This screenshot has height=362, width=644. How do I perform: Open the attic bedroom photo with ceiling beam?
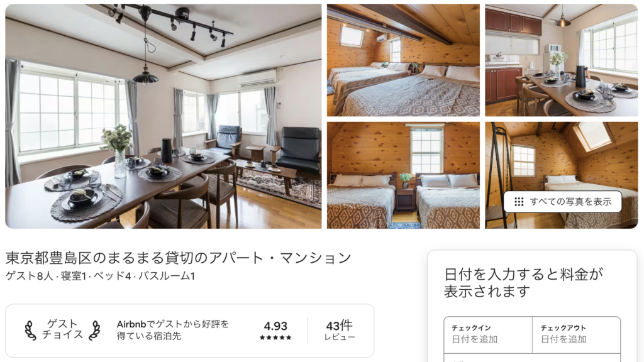403,60
